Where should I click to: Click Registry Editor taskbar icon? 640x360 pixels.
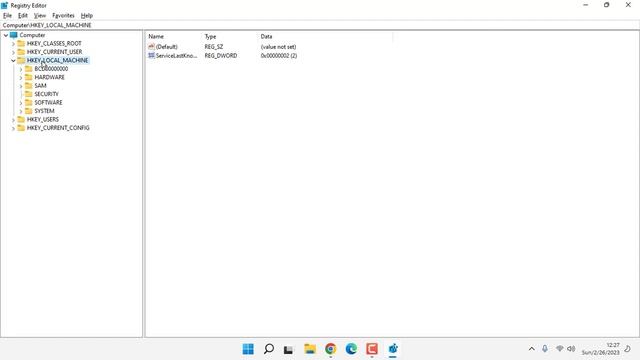click(x=393, y=349)
